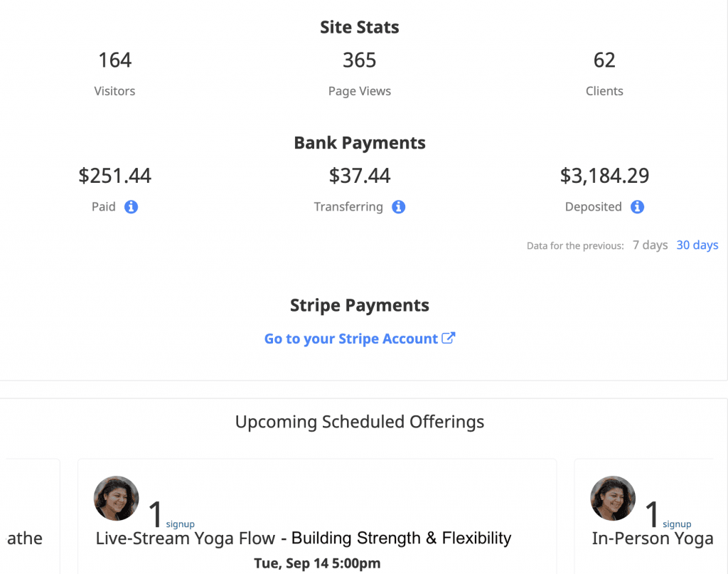The height and width of the screenshot is (574, 728).
Task: Click instructor avatar on In-Person Yoga card
Action: [x=612, y=498]
